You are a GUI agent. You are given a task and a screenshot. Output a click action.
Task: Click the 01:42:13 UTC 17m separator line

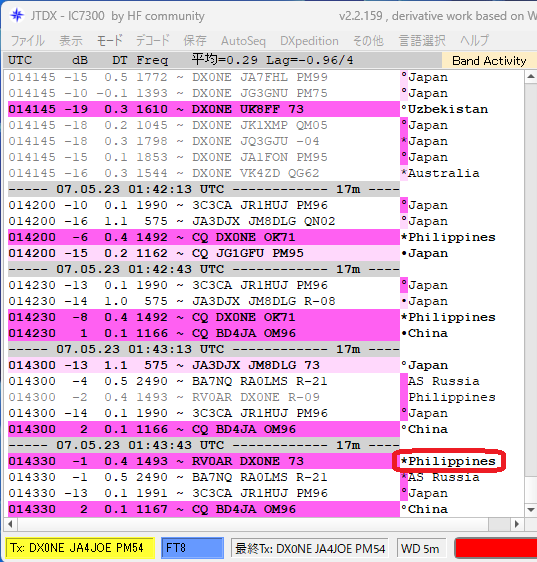[x=204, y=189]
